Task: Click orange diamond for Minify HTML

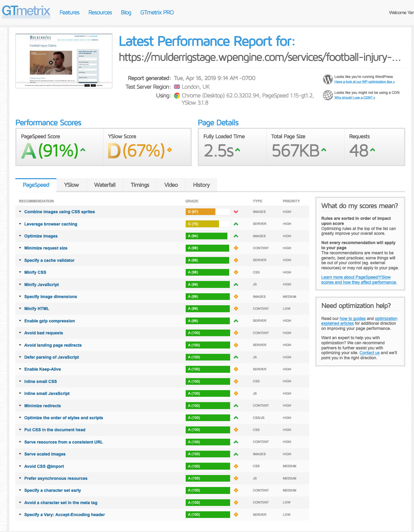Action: coord(236,309)
